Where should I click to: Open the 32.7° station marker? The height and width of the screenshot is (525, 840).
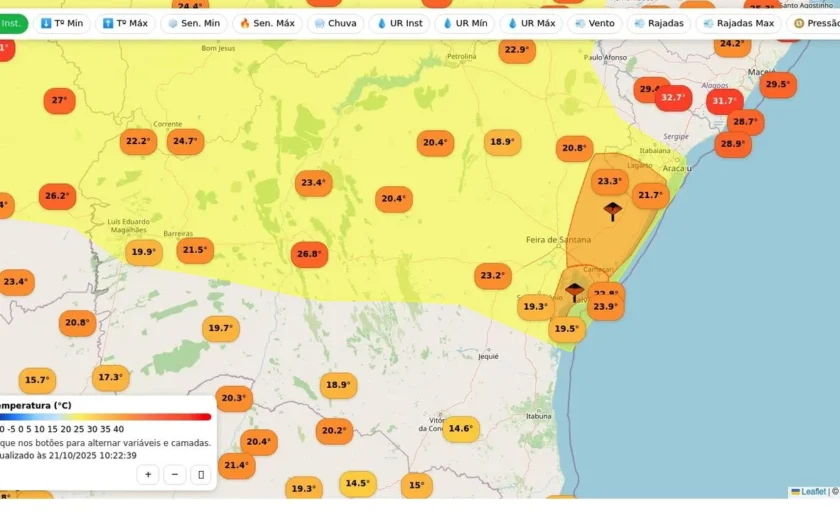tap(673, 98)
